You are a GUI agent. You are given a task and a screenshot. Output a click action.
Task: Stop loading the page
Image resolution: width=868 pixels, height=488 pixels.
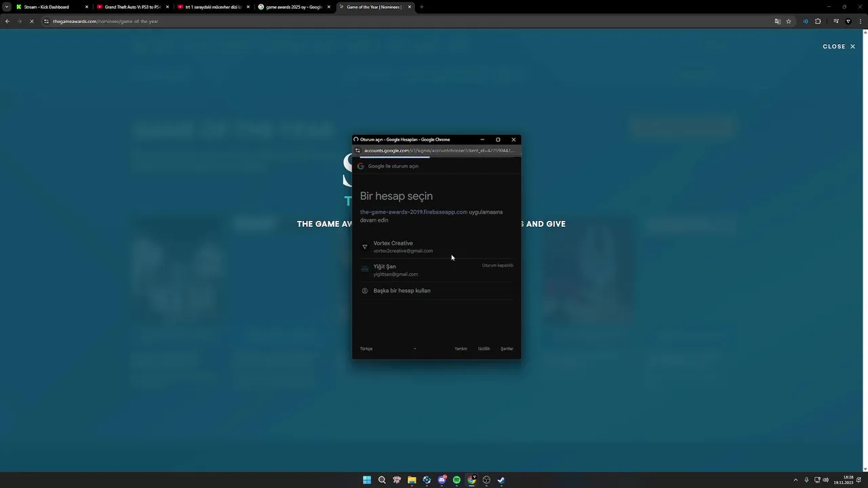point(31,21)
